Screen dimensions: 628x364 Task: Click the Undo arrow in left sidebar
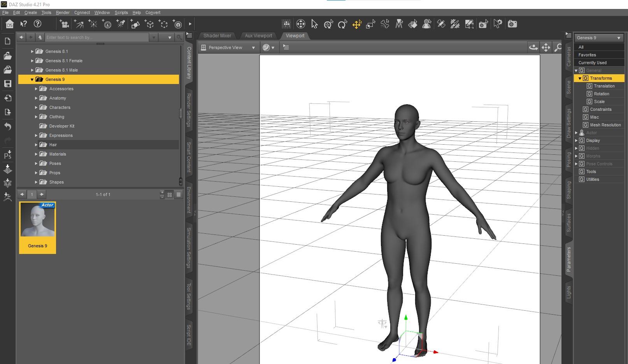click(x=7, y=126)
